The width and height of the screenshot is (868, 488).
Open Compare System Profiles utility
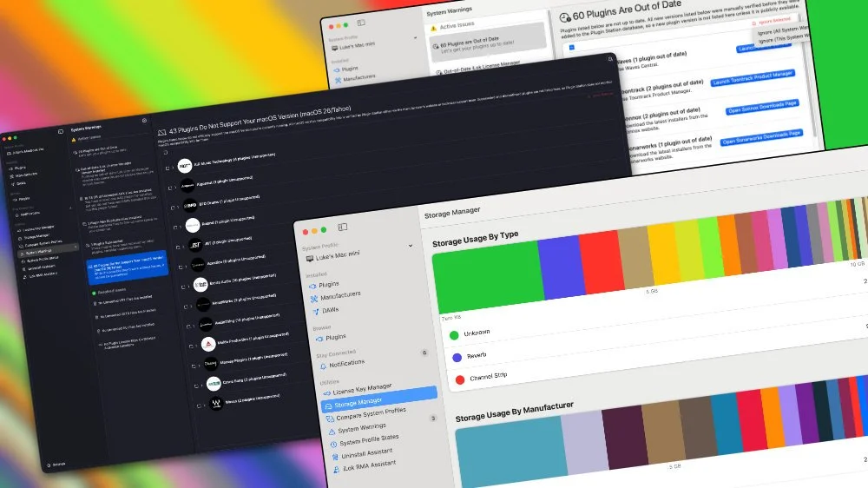(366, 414)
